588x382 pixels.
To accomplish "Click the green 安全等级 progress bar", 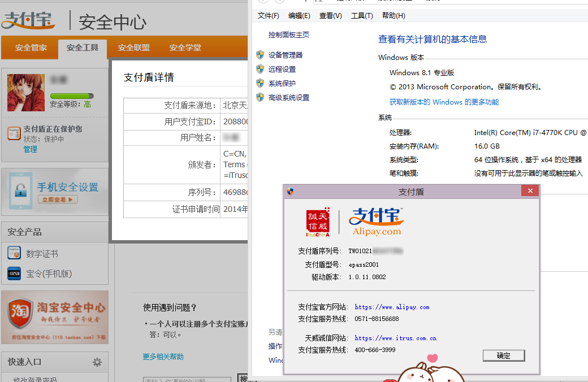I will pos(72,96).
